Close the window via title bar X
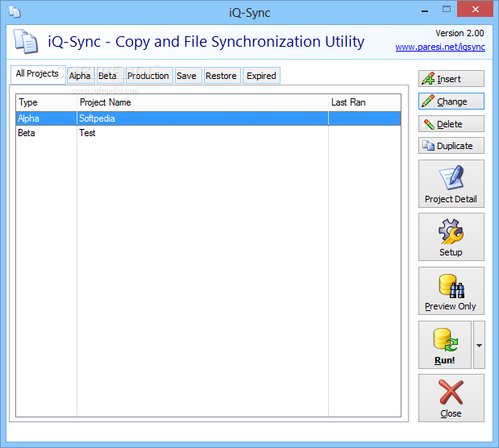 475,9
